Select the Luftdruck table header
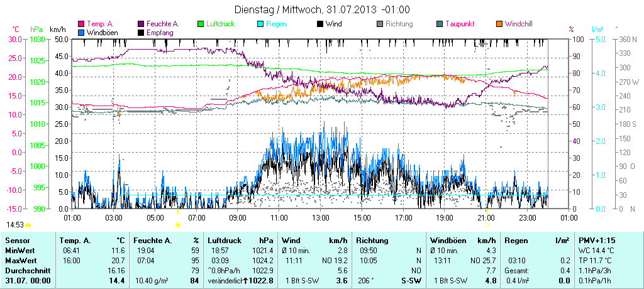The width and height of the screenshot is (644, 289). pos(223,240)
